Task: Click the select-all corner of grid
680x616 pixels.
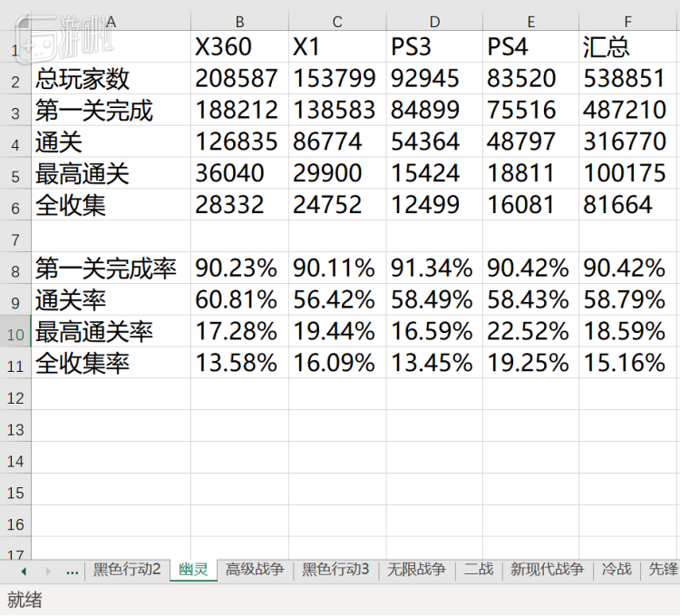Action: (x=15, y=21)
